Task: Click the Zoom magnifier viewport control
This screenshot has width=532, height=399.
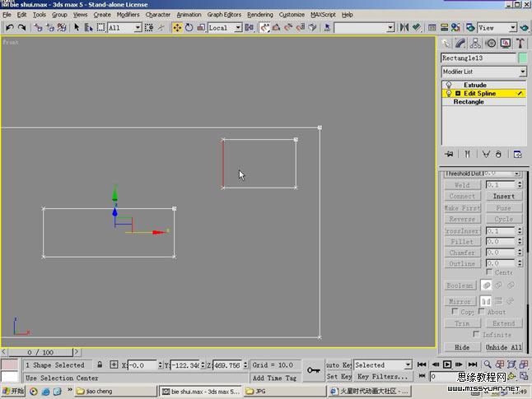Action: coord(488,364)
